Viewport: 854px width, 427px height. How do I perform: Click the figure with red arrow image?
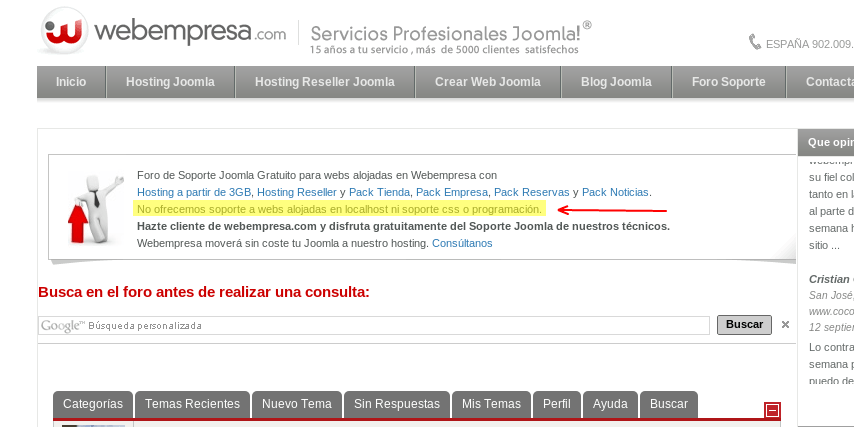(96, 208)
